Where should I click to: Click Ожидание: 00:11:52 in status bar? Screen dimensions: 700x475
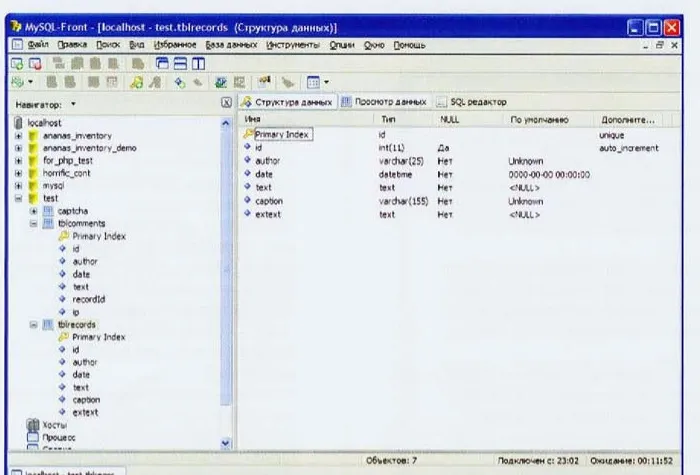tap(631, 461)
